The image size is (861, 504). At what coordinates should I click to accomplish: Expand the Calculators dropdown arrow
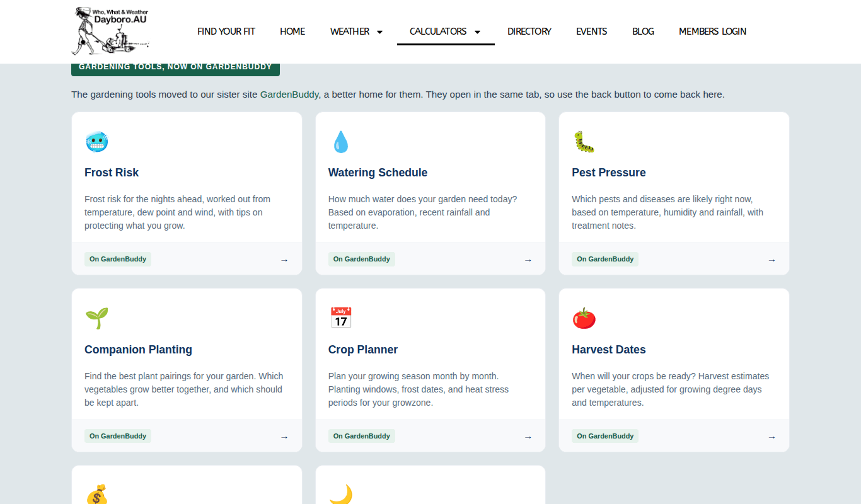pyautogui.click(x=477, y=31)
